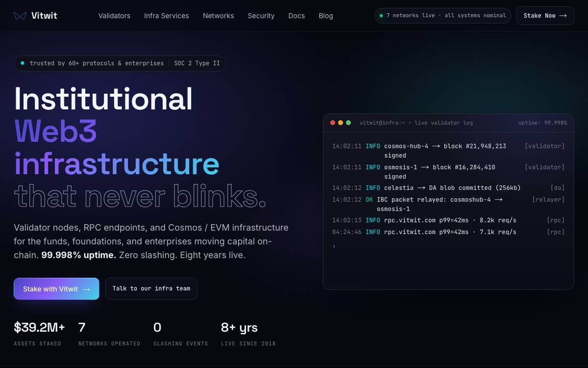Open the Docs nav link
This screenshot has width=588, height=368.
pyautogui.click(x=296, y=16)
